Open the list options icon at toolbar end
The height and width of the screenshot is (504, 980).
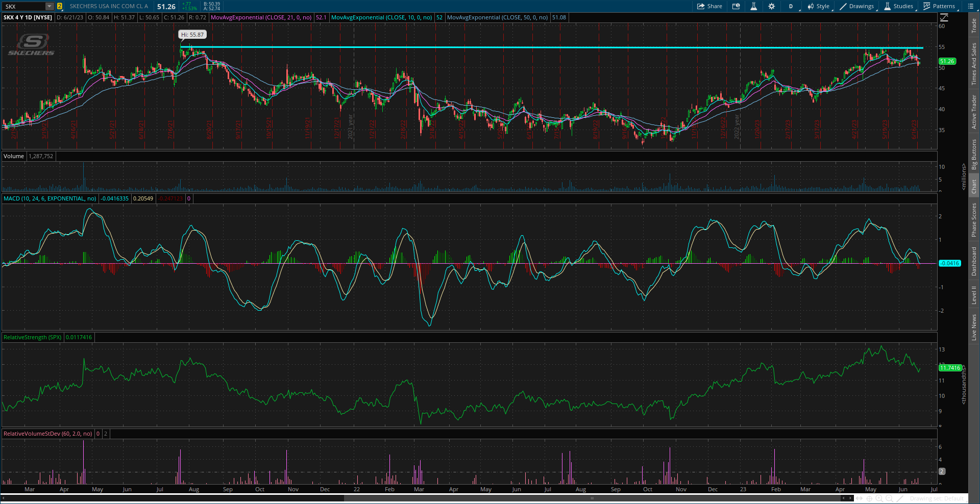coord(971,6)
